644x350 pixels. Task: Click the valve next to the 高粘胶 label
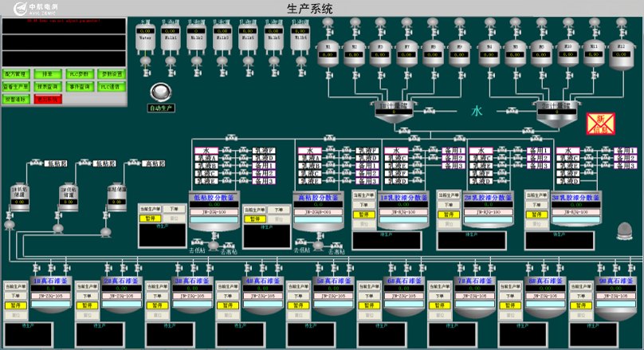point(135,163)
